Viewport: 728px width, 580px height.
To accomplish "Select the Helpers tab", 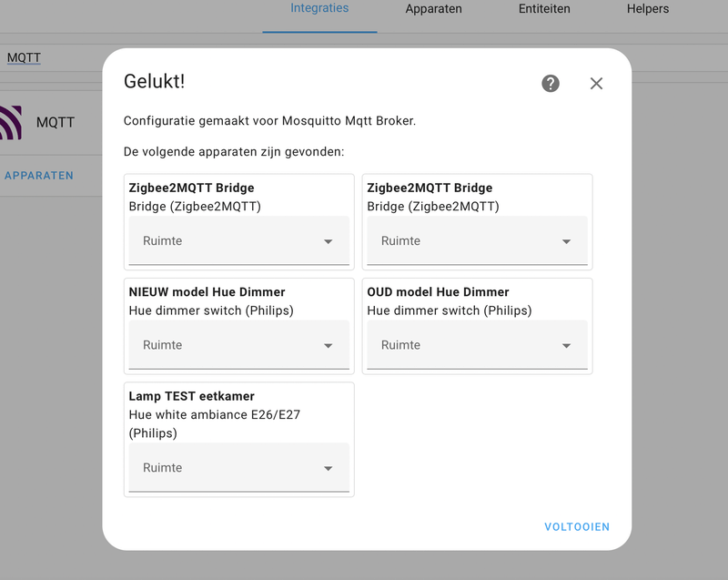I will [x=647, y=9].
